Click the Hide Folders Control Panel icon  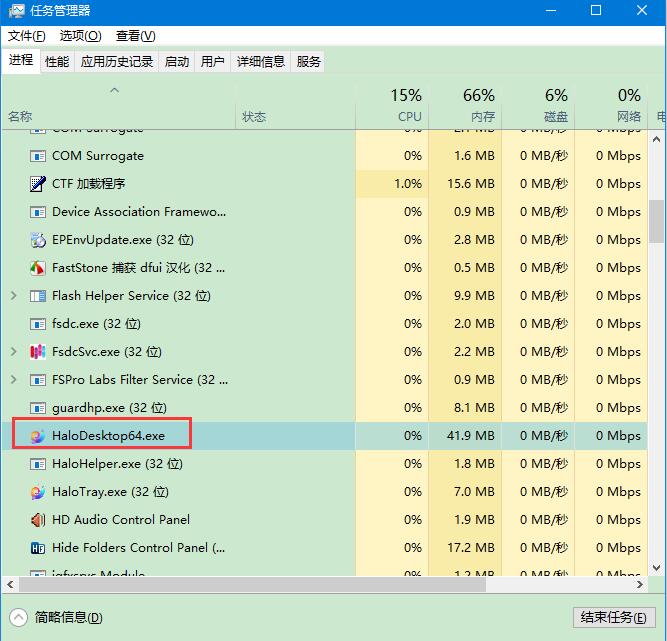[x=38, y=548]
